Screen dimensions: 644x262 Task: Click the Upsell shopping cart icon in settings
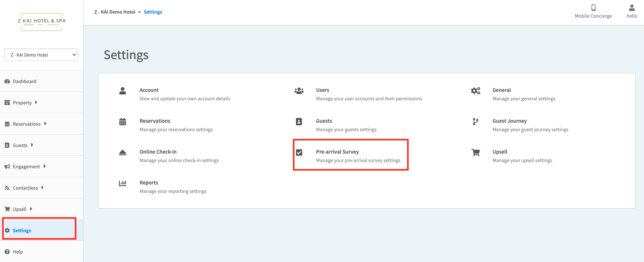475,152
